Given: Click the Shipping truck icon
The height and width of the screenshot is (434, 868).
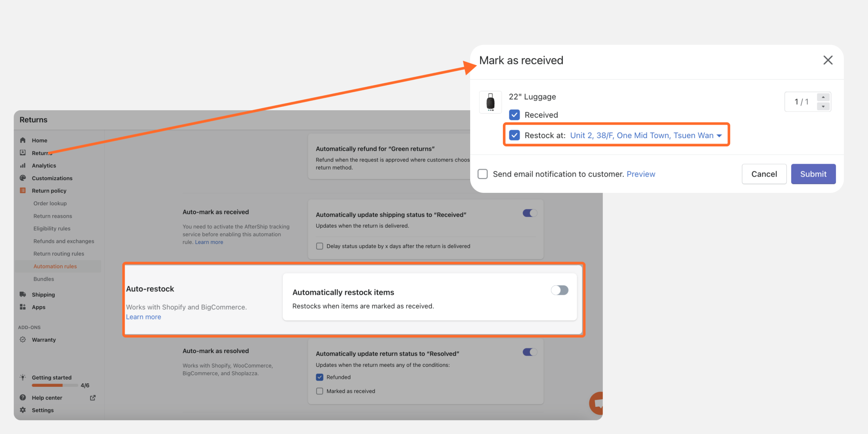Looking at the screenshot, I should (23, 294).
